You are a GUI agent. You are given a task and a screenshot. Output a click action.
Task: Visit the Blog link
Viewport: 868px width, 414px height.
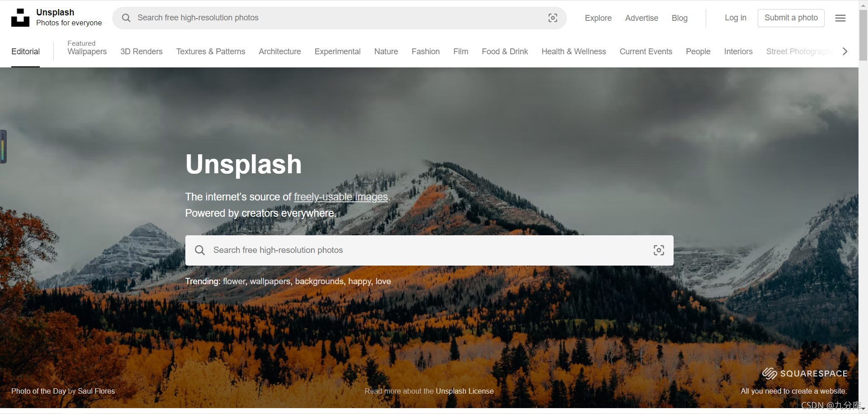point(679,18)
